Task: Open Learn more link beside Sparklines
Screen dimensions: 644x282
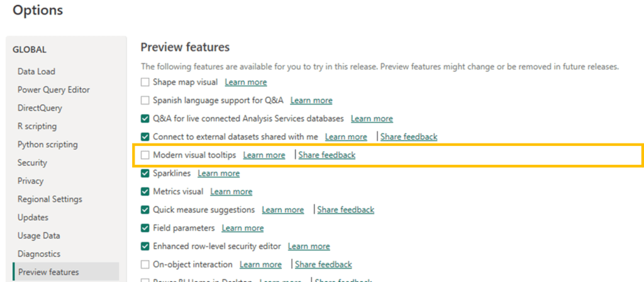Action: pyautogui.click(x=218, y=173)
